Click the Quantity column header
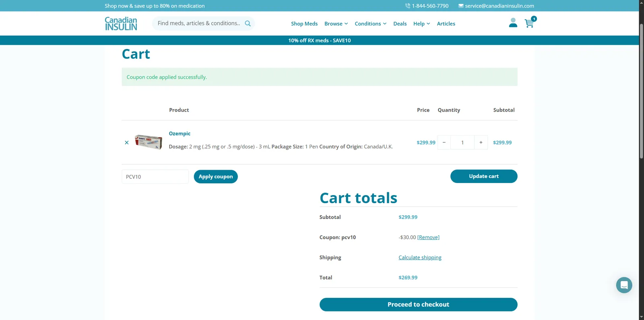 [449, 110]
